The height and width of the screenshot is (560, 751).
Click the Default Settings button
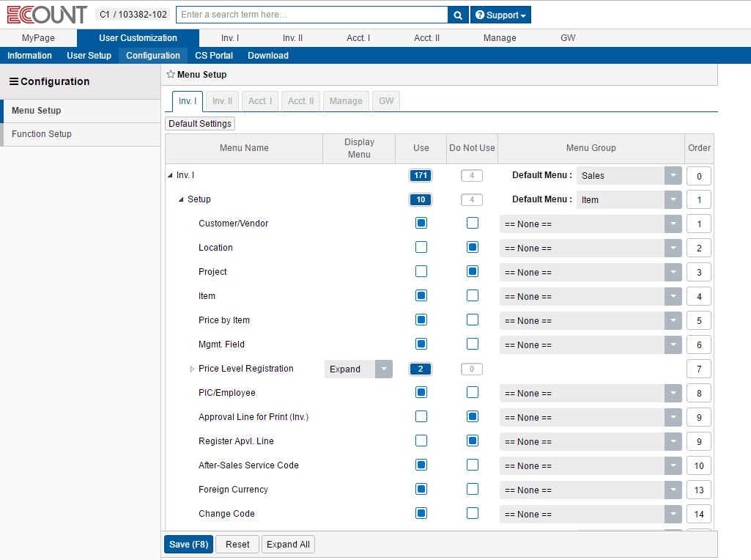point(200,124)
